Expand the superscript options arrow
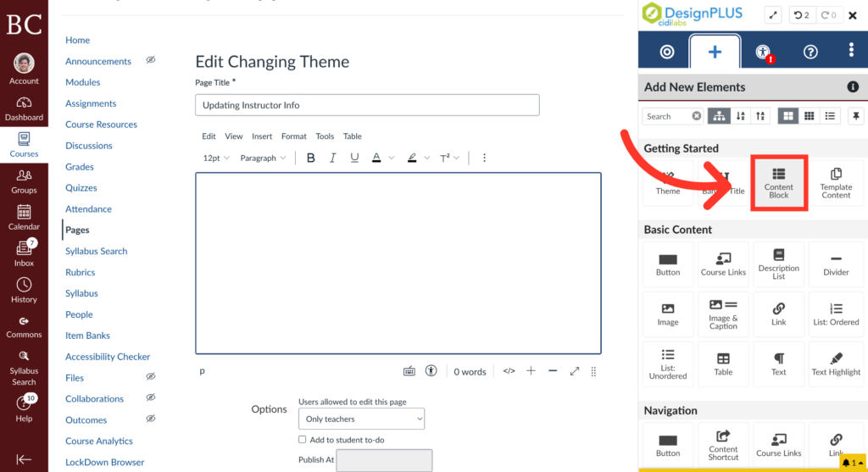868x472 pixels. click(x=457, y=158)
